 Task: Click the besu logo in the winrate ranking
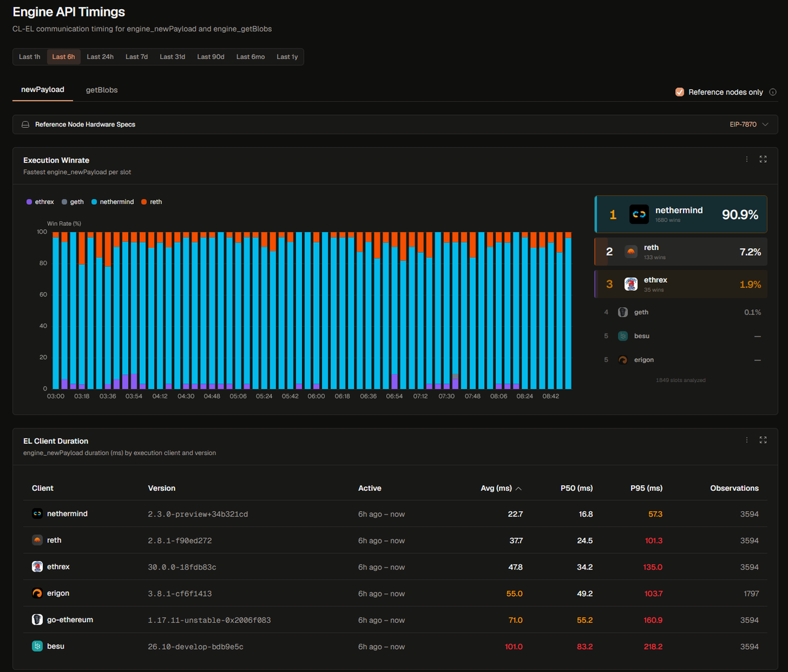pyautogui.click(x=623, y=336)
